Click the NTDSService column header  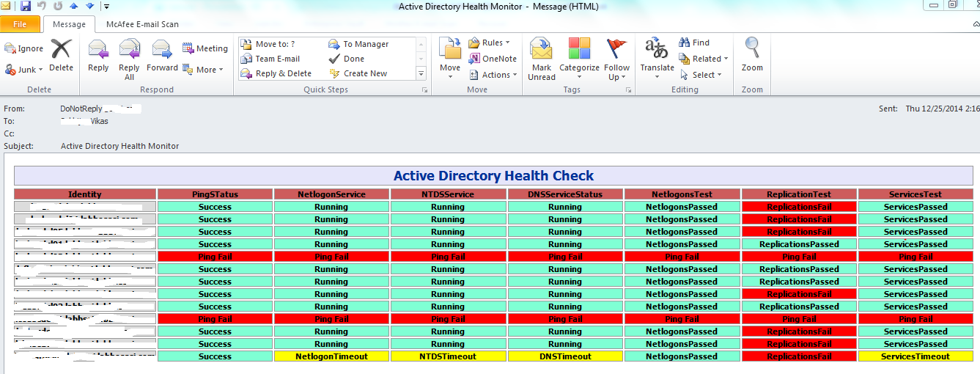click(x=448, y=194)
